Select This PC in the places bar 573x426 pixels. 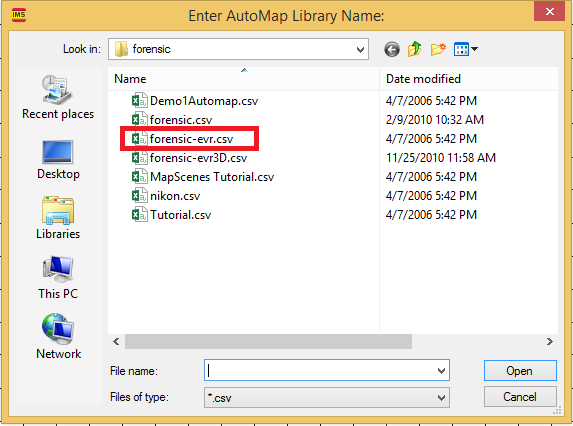58,278
